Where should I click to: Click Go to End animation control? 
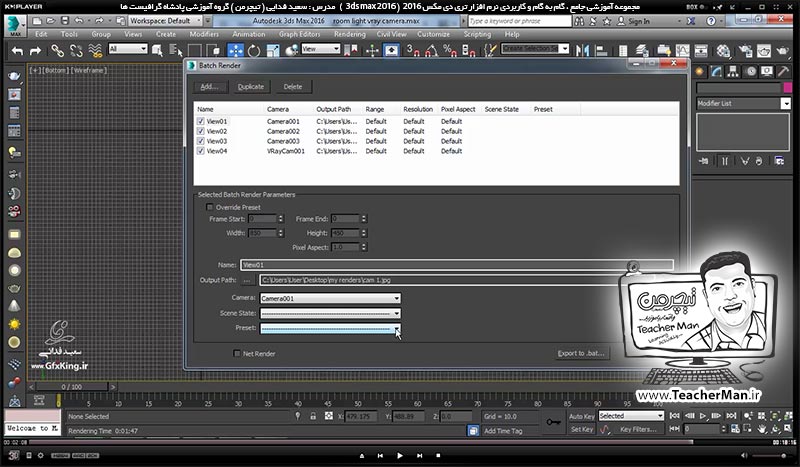(731, 416)
